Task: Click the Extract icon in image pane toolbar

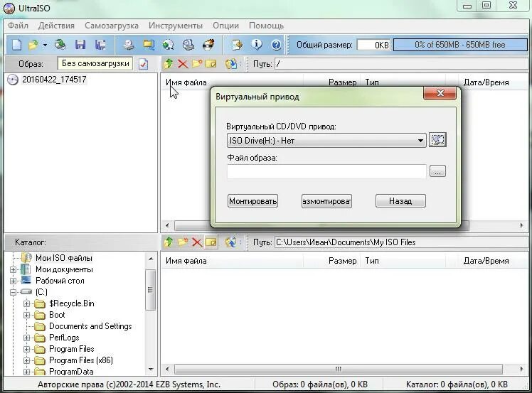Action: pyautogui.click(x=231, y=64)
